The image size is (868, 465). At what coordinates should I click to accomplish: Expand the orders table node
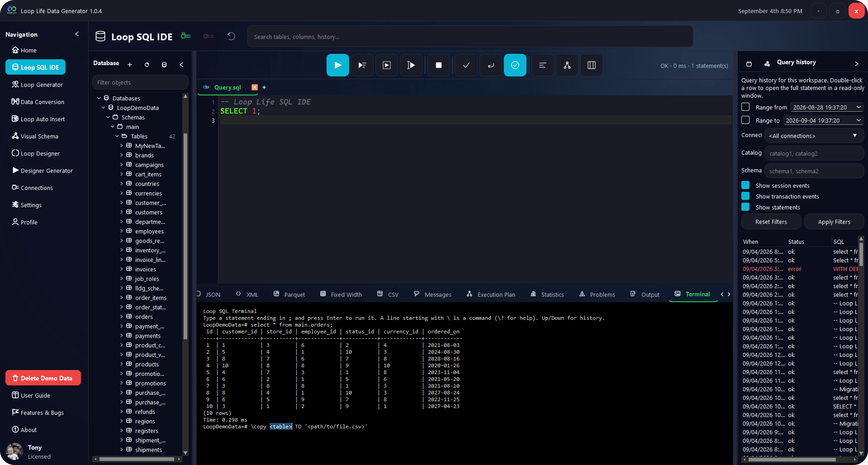(x=121, y=317)
